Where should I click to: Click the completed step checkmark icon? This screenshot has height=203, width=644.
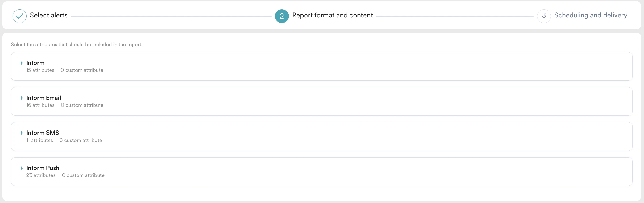pyautogui.click(x=20, y=16)
